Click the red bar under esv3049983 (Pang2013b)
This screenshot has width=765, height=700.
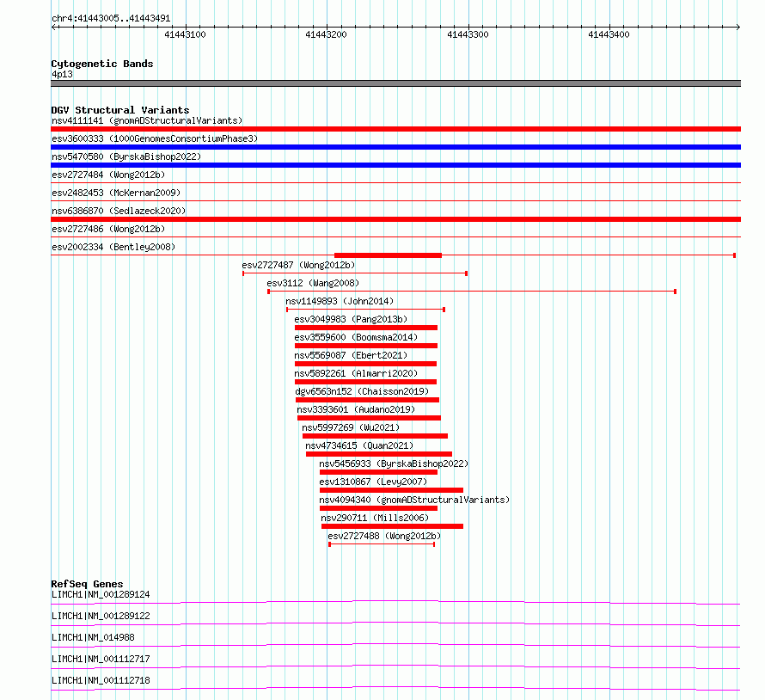click(366, 328)
